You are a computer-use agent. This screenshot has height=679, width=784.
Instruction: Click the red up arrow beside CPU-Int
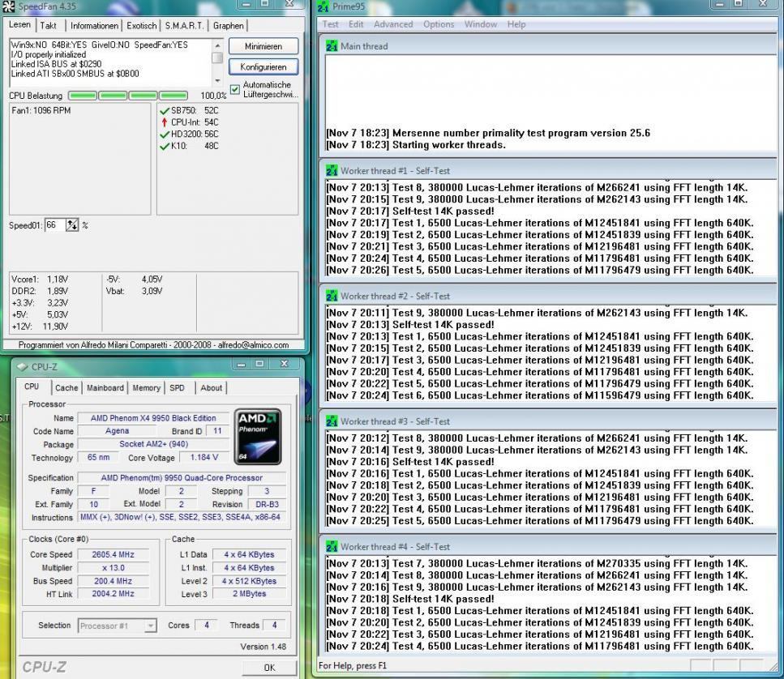164,122
